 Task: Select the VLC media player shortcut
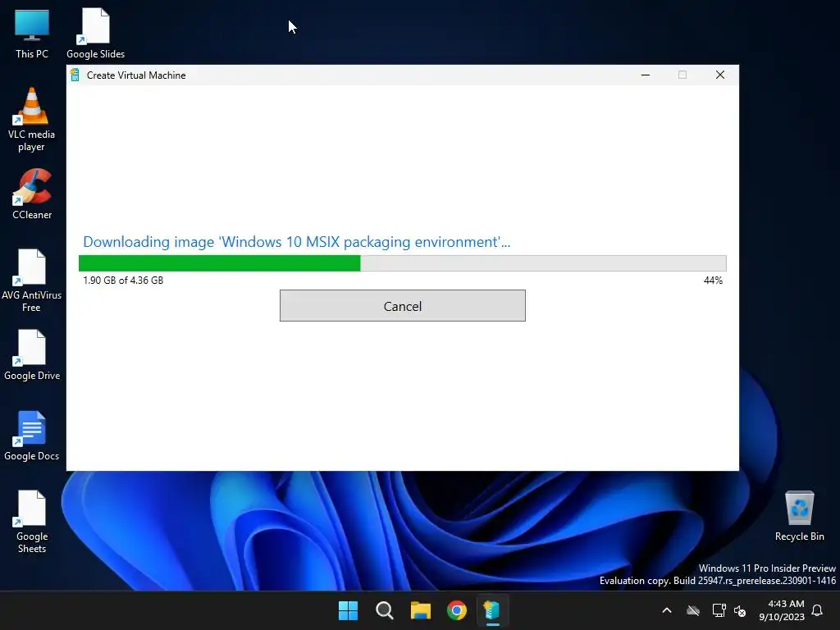(32, 120)
